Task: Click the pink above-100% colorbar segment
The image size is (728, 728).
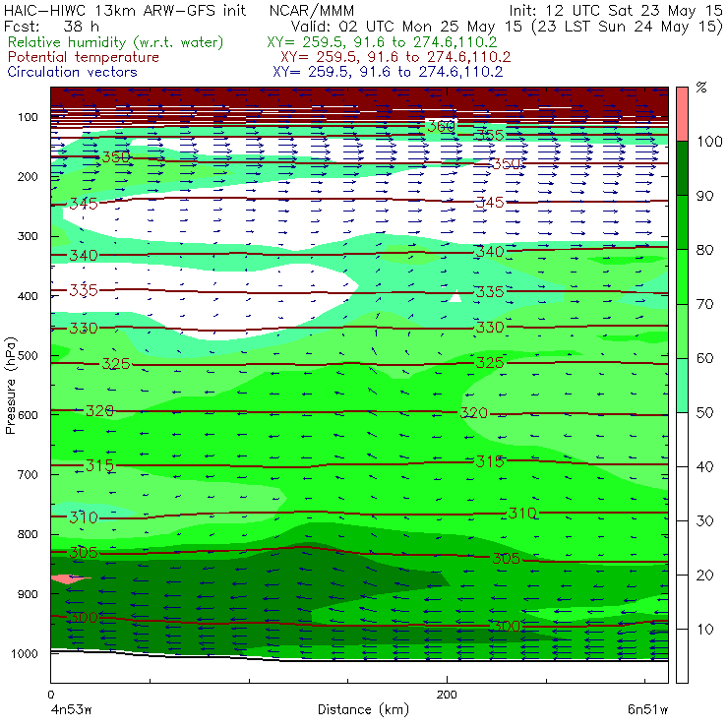Action: (682, 114)
